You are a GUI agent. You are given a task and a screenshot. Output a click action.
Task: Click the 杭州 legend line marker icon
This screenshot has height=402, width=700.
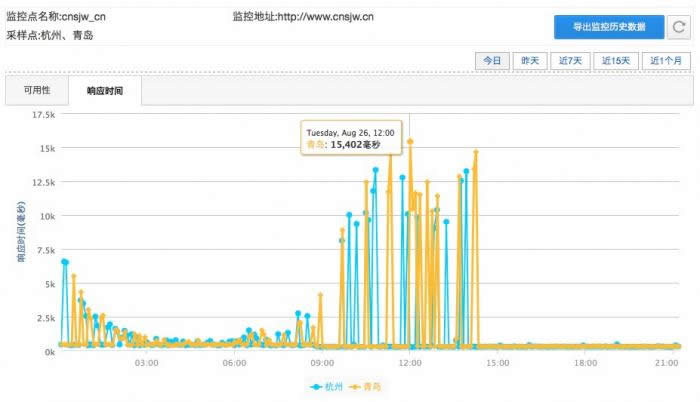pyautogui.click(x=314, y=385)
